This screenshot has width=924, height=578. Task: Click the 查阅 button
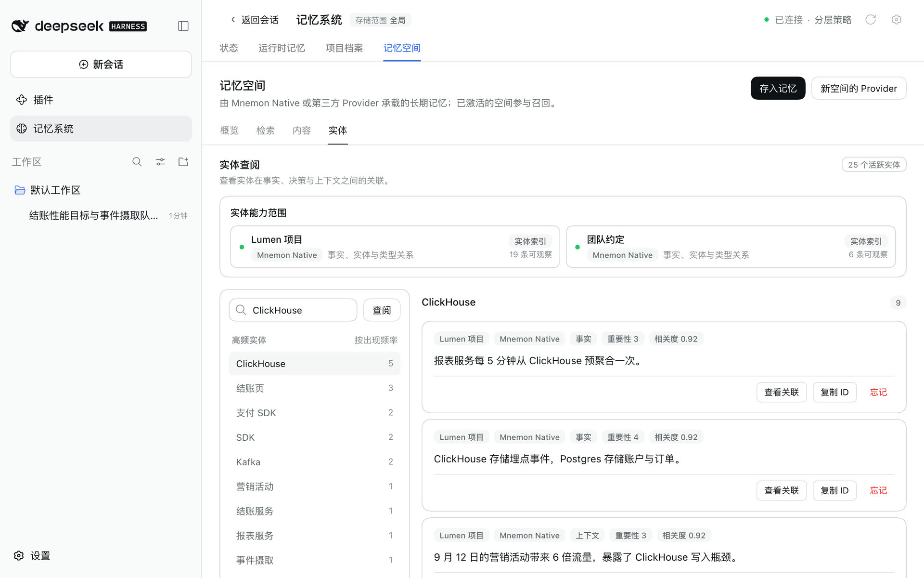click(382, 310)
